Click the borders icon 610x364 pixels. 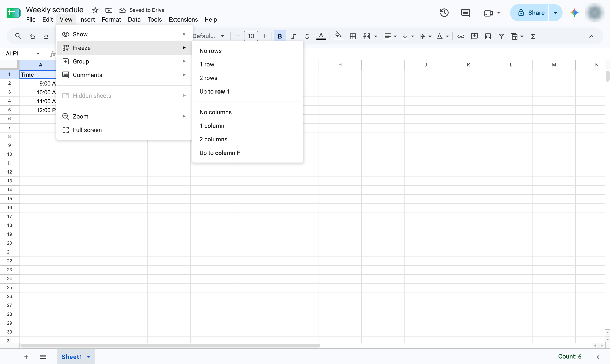click(x=353, y=36)
